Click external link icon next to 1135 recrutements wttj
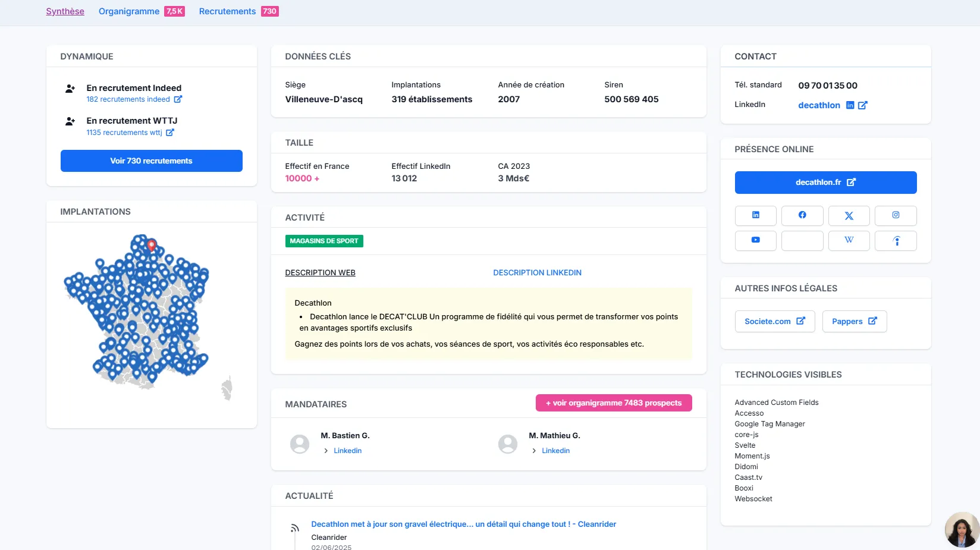Screen dimensions: 980x550 tap(170, 133)
